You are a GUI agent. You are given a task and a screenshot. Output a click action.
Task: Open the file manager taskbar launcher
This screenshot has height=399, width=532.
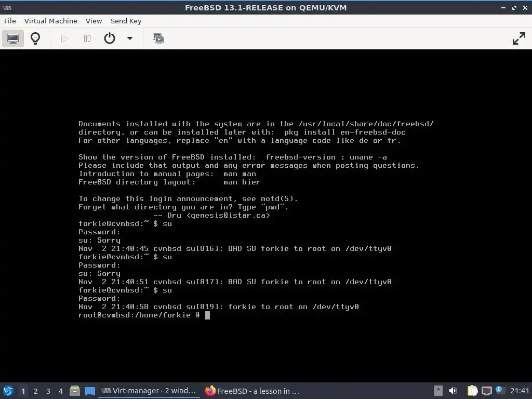(x=75, y=391)
